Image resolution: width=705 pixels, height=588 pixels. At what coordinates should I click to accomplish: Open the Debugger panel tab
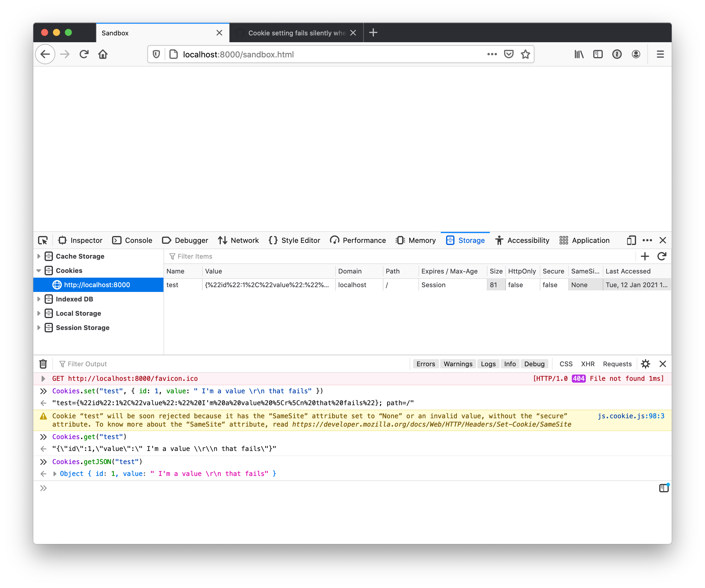pos(185,240)
